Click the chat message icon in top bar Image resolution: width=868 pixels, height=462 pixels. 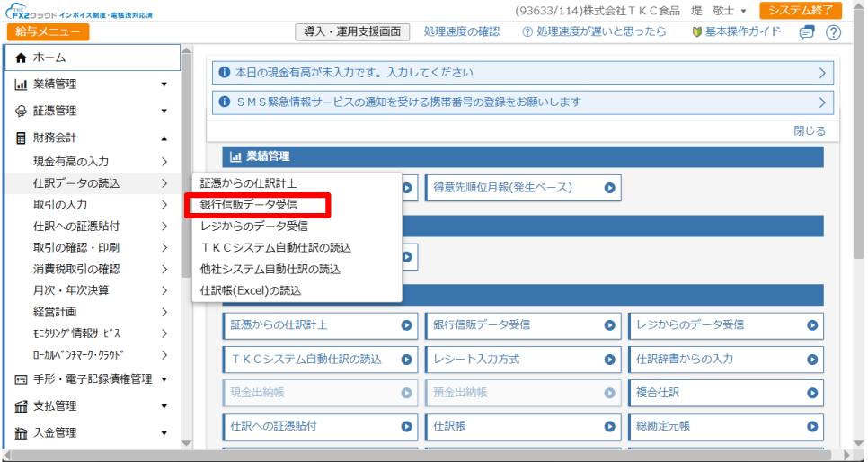pyautogui.click(x=806, y=32)
